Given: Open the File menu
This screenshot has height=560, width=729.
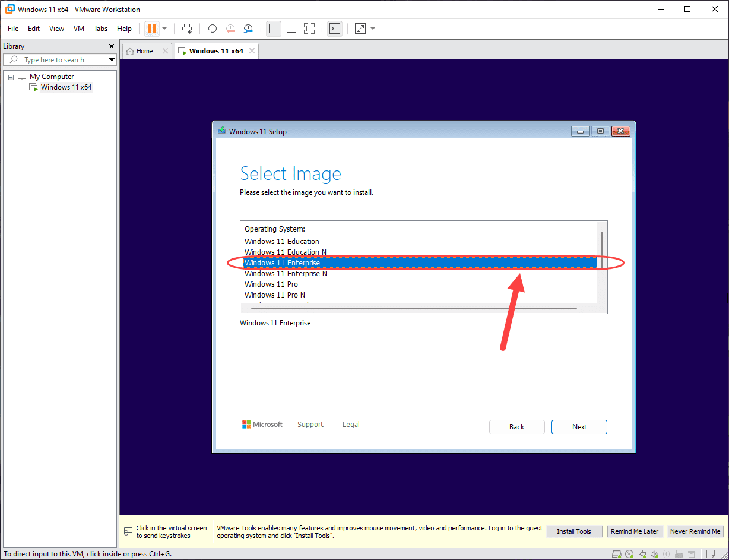Looking at the screenshot, I should point(13,29).
